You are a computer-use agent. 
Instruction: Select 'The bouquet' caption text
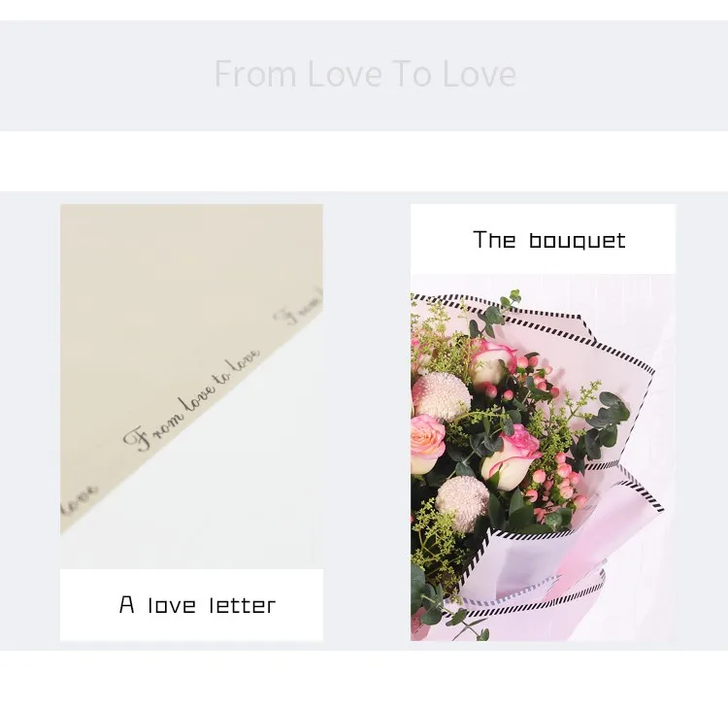tap(549, 240)
